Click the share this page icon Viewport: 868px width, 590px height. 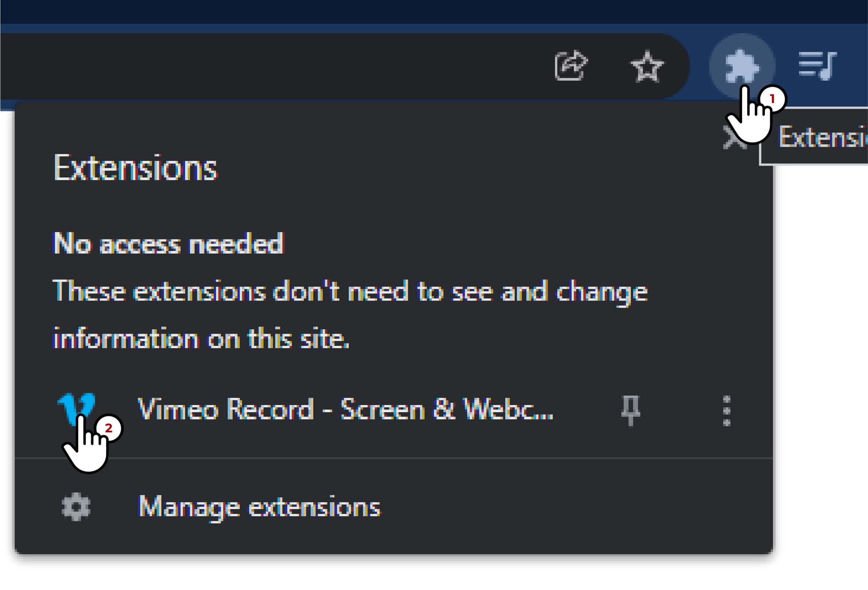click(x=571, y=66)
